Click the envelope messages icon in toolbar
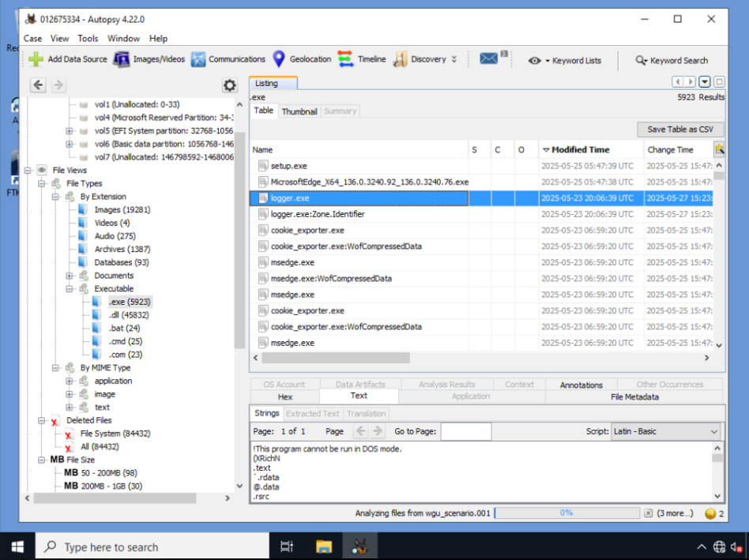Screen dimensions: 749x560 click(488, 58)
